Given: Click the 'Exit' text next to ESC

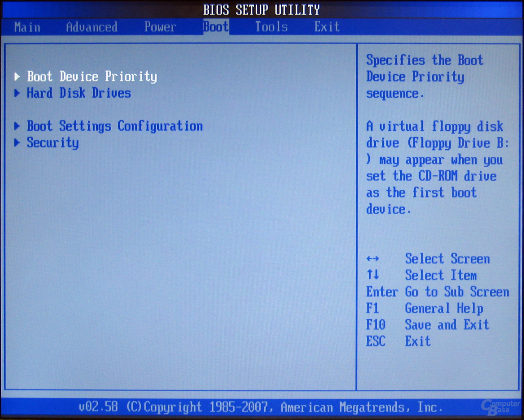Looking at the screenshot, I should [418, 341].
